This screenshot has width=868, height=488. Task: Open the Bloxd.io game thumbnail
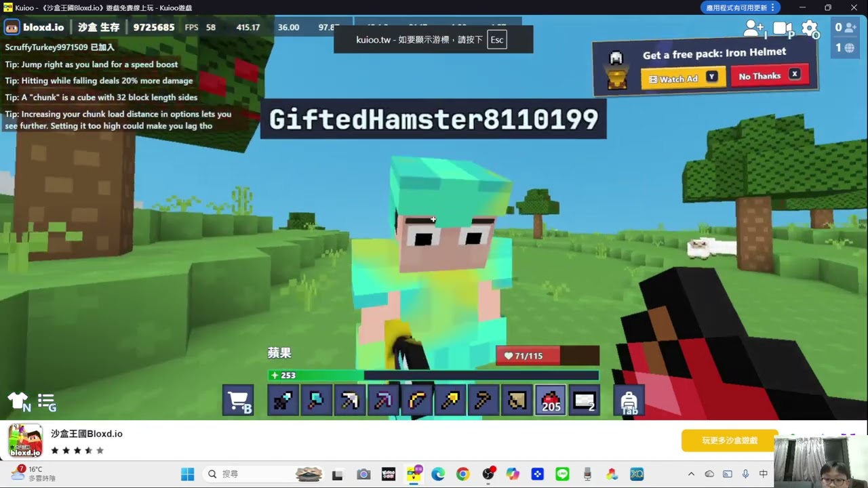[x=25, y=441]
